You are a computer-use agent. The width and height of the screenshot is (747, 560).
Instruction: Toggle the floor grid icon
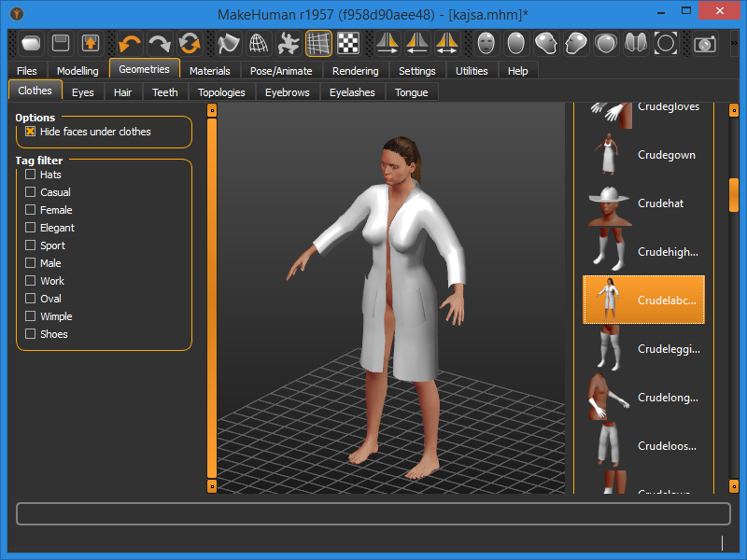319,43
